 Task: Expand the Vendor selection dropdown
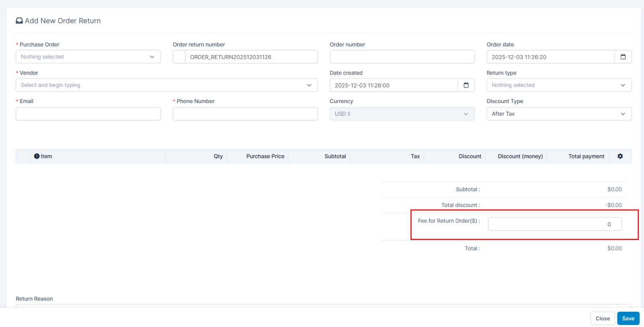tap(167, 85)
